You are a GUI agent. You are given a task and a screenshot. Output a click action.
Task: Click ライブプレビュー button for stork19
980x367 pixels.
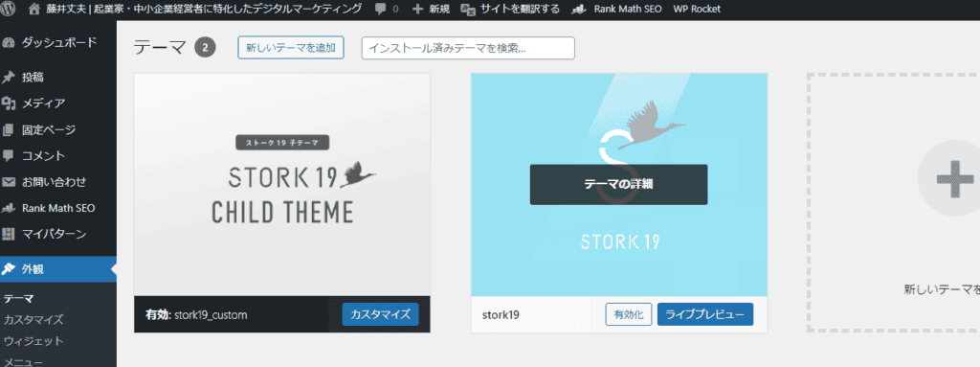click(x=705, y=314)
